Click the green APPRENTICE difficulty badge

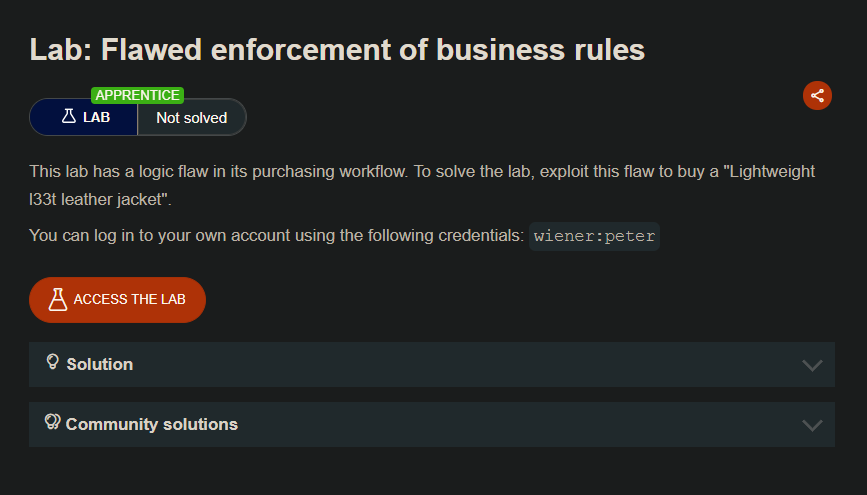pos(137,95)
